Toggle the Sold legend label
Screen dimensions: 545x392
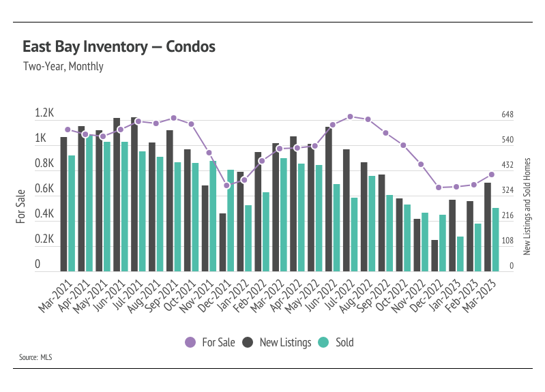point(344,343)
